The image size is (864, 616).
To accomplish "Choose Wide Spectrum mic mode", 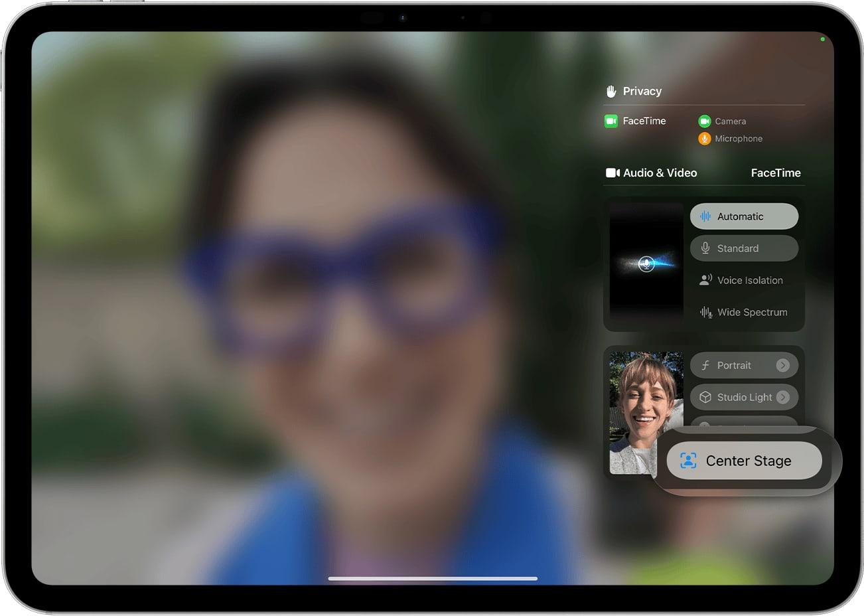I will click(x=744, y=312).
